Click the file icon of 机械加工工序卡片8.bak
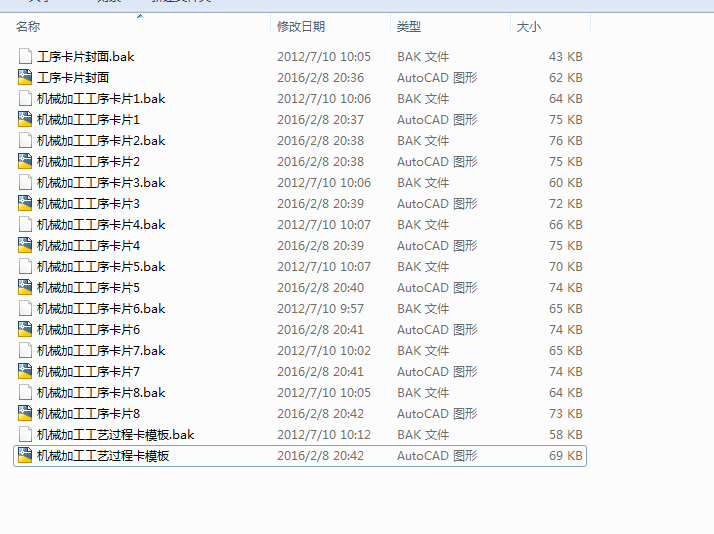The height and width of the screenshot is (534, 714). point(25,392)
